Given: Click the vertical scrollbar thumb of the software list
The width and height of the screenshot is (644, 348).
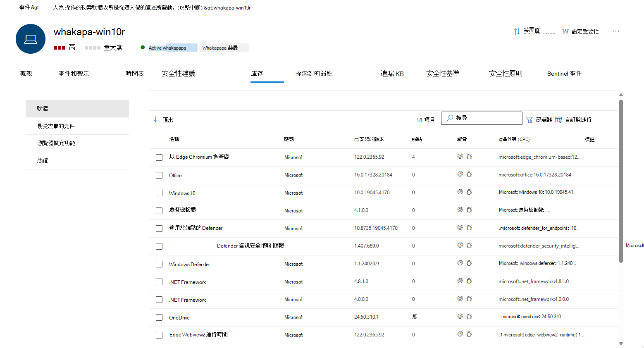Looking at the screenshot, I should tap(621, 181).
